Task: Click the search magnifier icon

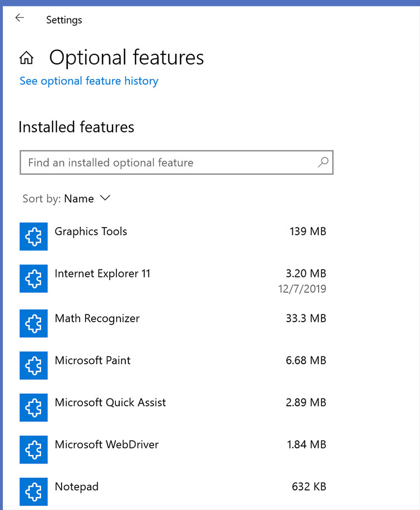Action: (x=323, y=162)
